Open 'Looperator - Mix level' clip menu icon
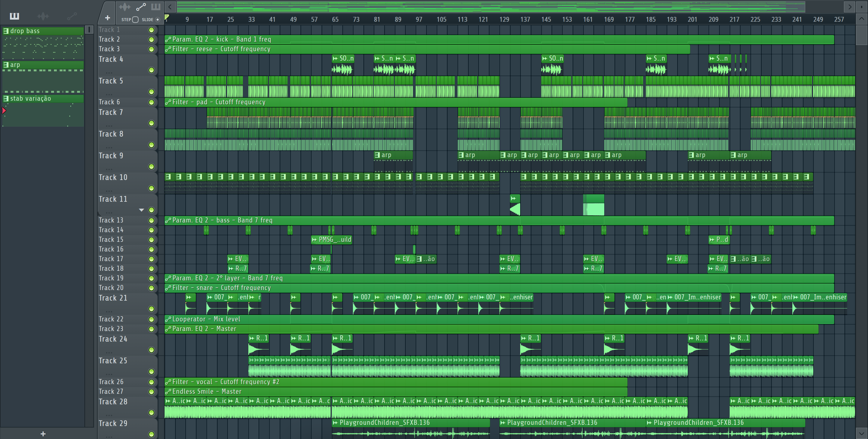Viewport: 868px width, 439px height. [x=168, y=319]
